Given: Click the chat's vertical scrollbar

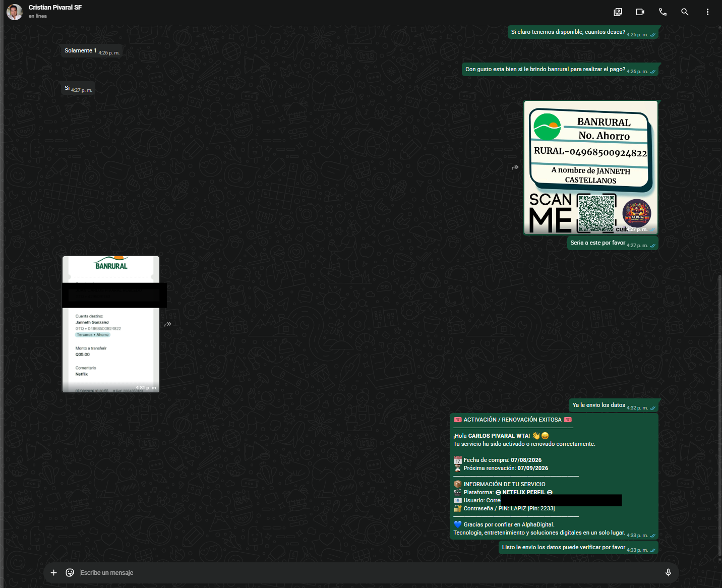Looking at the screenshot, I should 719,416.
